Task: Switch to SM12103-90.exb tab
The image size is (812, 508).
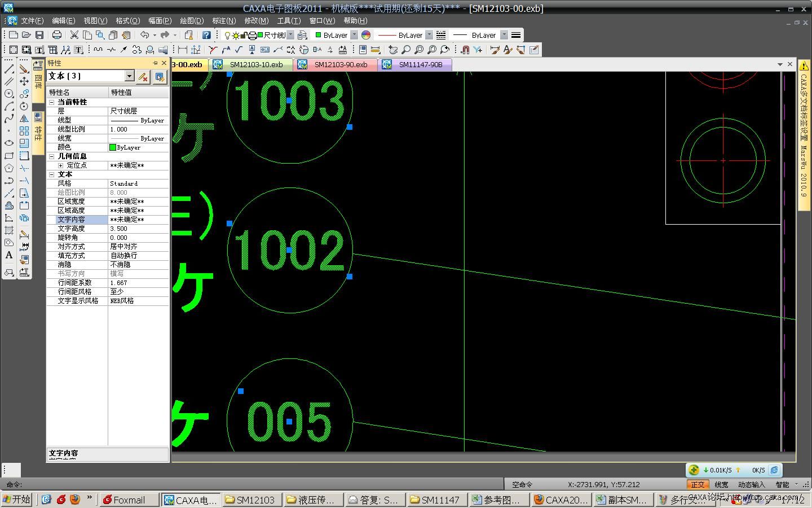Action: [x=340, y=64]
